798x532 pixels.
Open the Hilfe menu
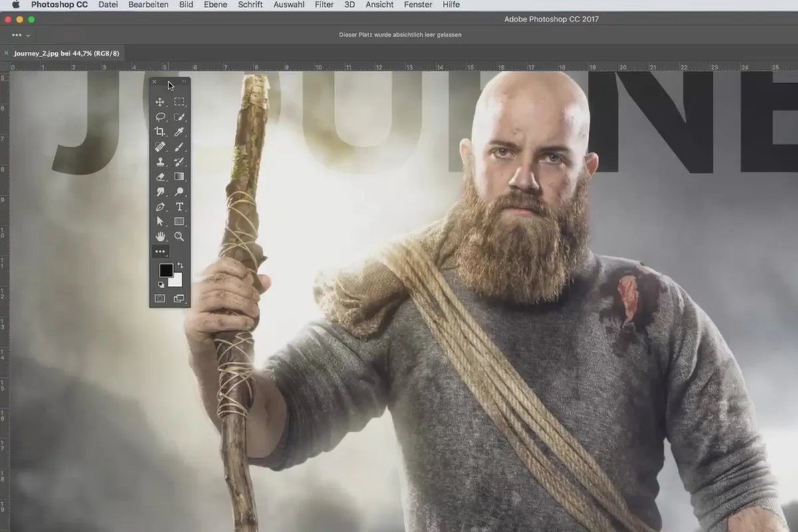452,5
